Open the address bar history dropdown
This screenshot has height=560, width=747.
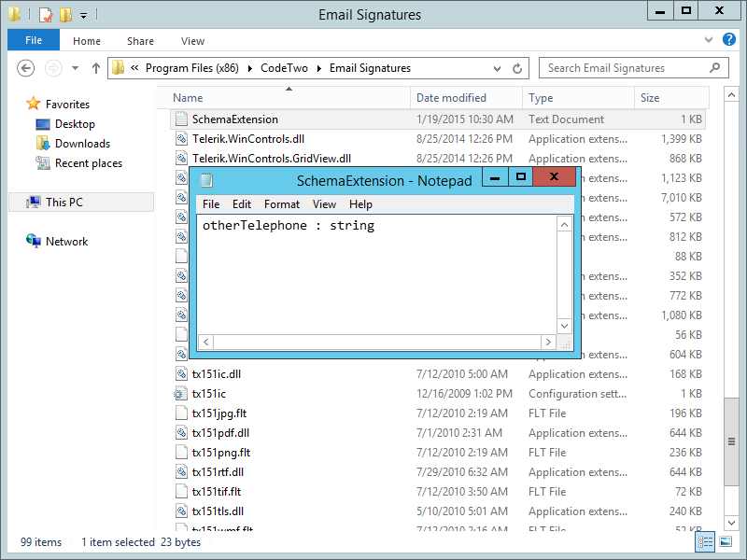click(x=497, y=68)
